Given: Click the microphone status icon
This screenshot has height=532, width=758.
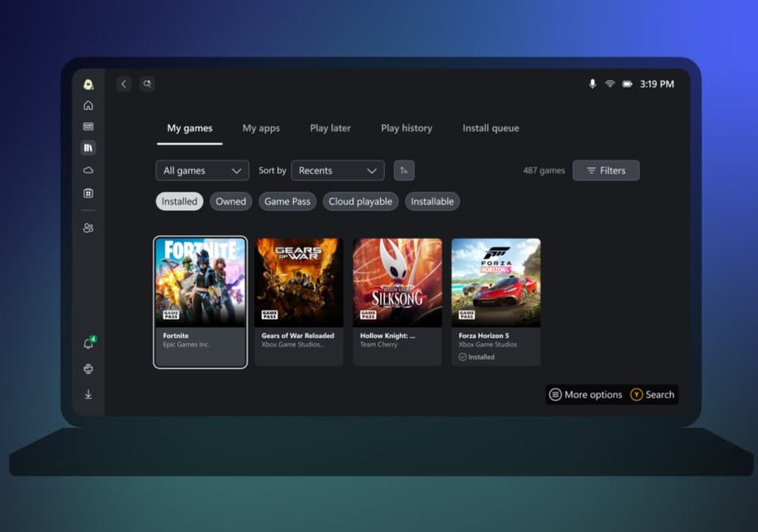Looking at the screenshot, I should coord(592,84).
